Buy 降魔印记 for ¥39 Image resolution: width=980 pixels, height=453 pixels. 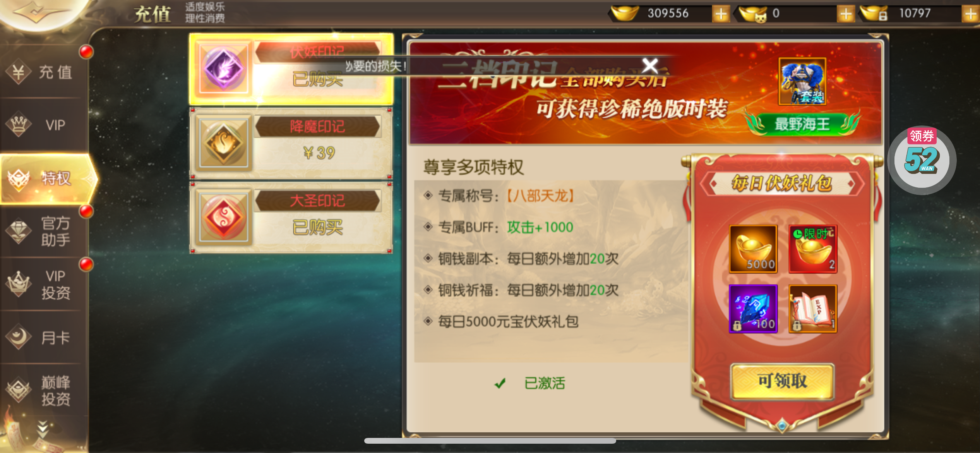pos(319,153)
